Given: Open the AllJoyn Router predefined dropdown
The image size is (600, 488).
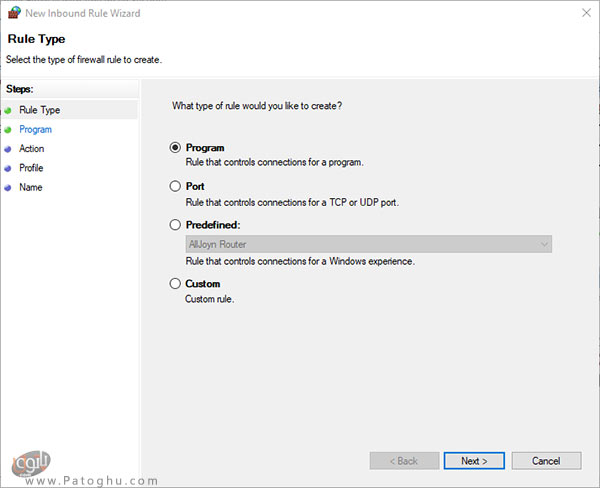Looking at the screenshot, I should pyautogui.click(x=368, y=244).
